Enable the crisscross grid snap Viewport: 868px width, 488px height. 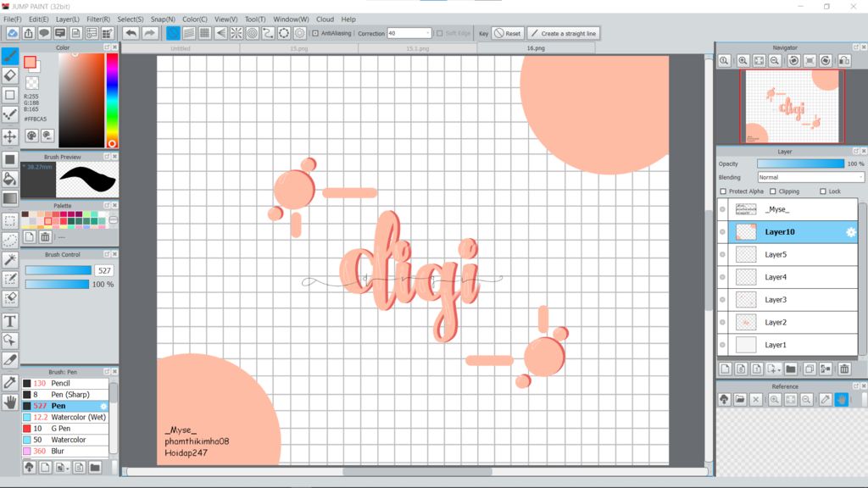click(x=205, y=33)
